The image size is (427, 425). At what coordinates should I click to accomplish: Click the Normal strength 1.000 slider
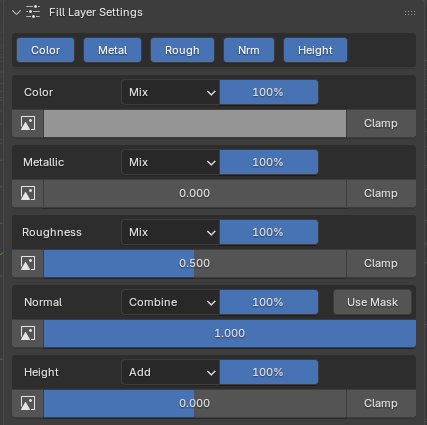click(230, 333)
